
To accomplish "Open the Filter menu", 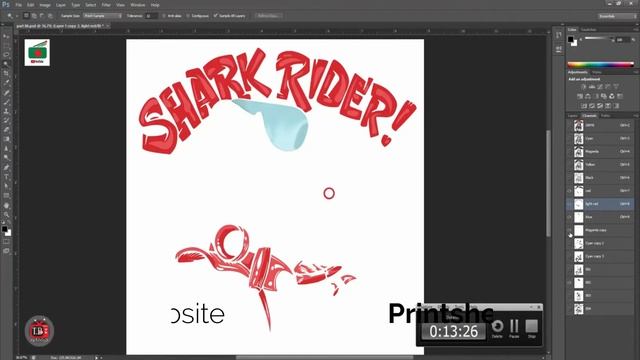I will [x=106, y=5].
